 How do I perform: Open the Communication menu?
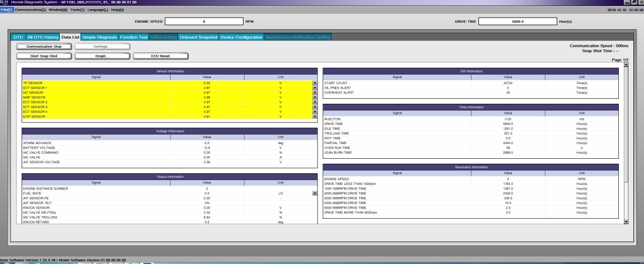[30, 10]
